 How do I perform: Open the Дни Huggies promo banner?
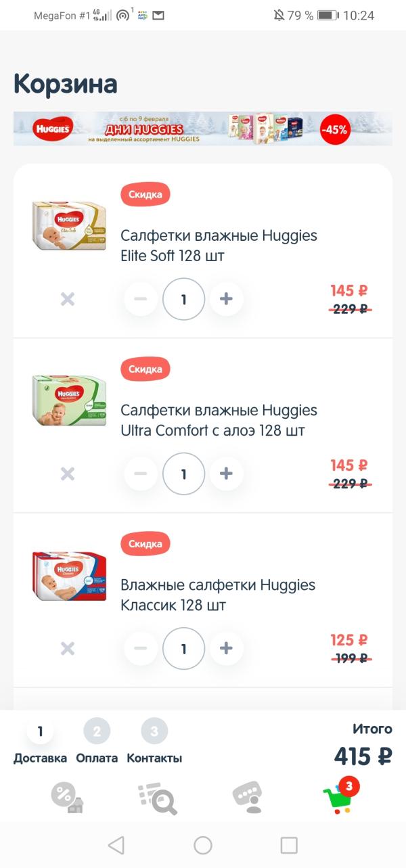pyautogui.click(x=203, y=129)
